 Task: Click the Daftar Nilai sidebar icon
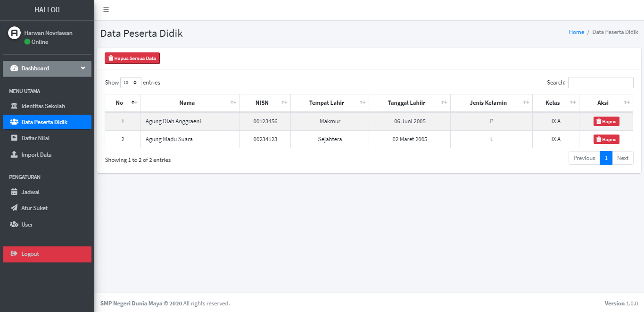point(14,138)
